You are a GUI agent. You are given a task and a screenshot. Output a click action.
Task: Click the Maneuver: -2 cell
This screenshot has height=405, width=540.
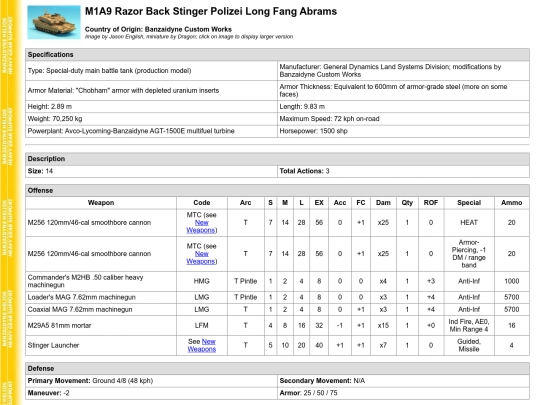click(x=151, y=393)
